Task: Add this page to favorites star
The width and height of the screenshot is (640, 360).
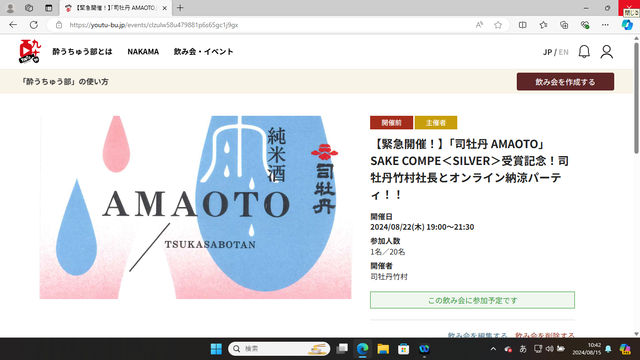Action: pyautogui.click(x=498, y=25)
